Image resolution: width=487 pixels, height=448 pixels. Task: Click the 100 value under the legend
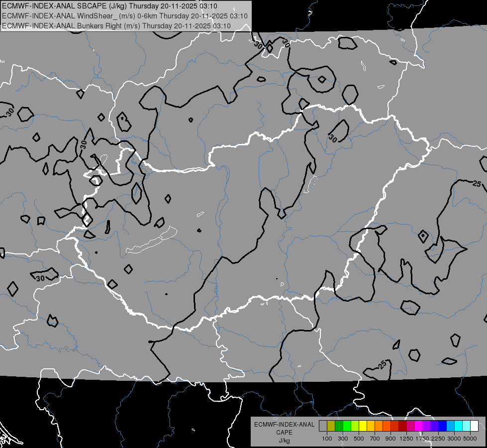point(327,439)
